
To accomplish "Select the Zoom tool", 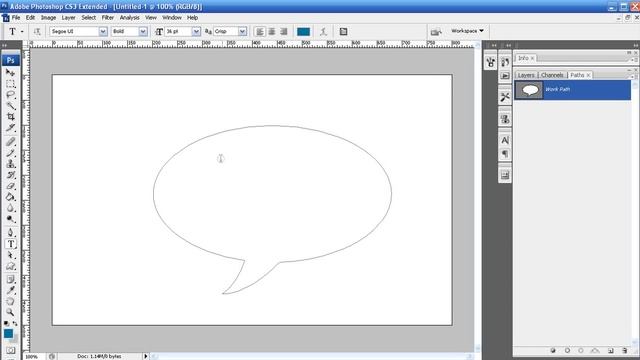I will tap(11, 313).
